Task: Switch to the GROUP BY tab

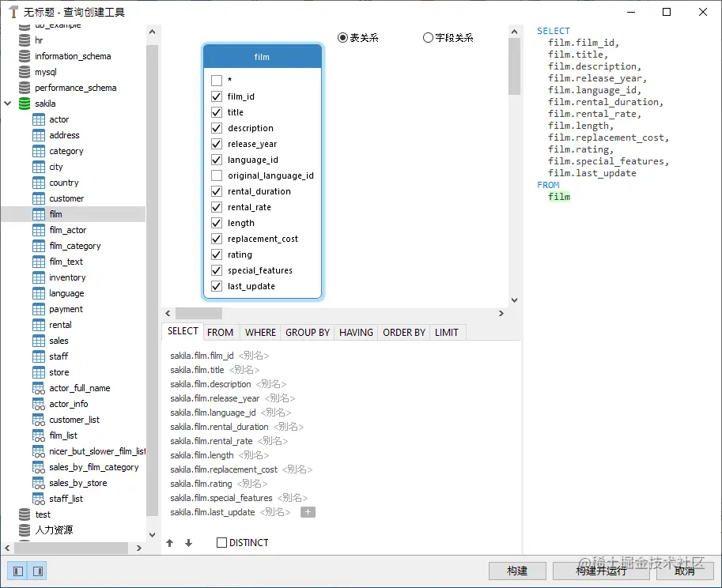Action: pyautogui.click(x=308, y=332)
